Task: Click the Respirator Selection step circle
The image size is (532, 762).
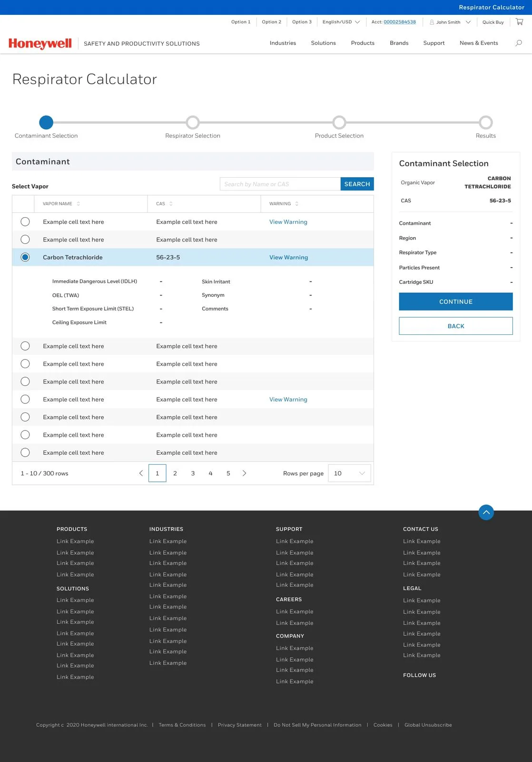Action: pyautogui.click(x=193, y=122)
